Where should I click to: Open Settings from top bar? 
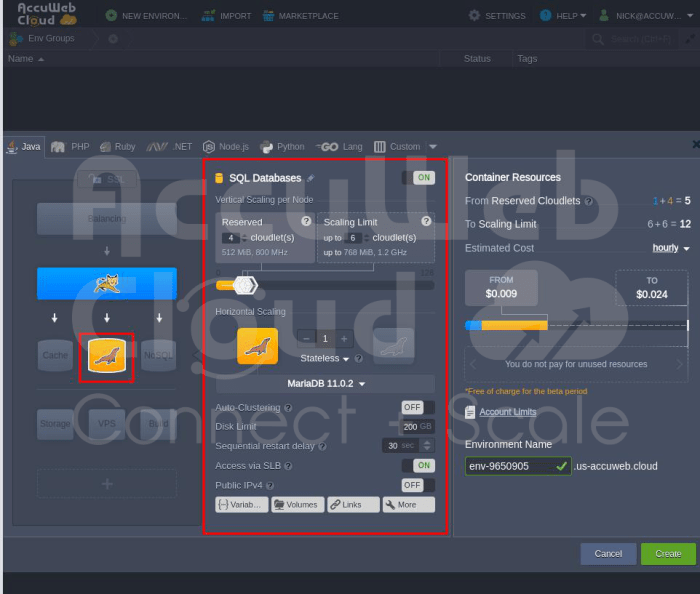[497, 16]
